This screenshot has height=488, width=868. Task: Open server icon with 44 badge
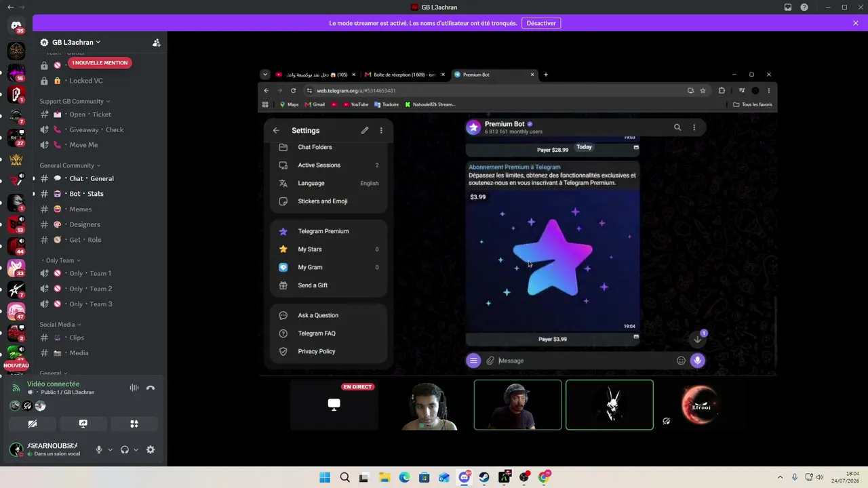pyautogui.click(x=16, y=246)
